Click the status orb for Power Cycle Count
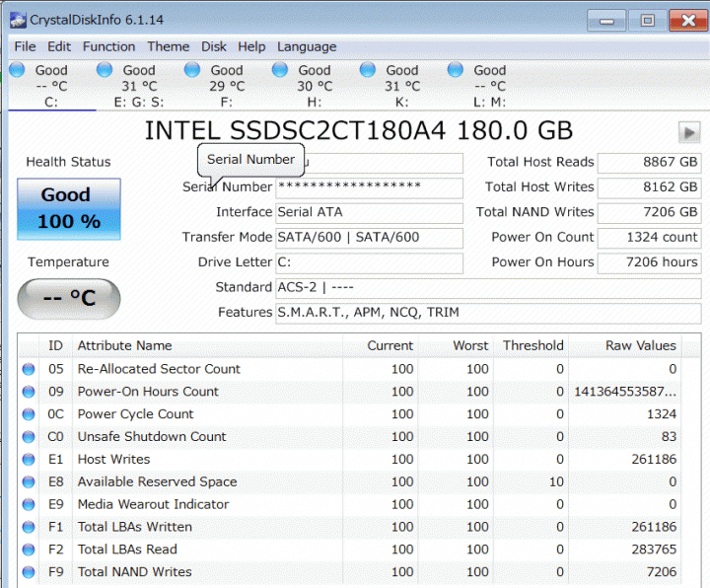The width and height of the screenshot is (710, 588). (x=28, y=414)
